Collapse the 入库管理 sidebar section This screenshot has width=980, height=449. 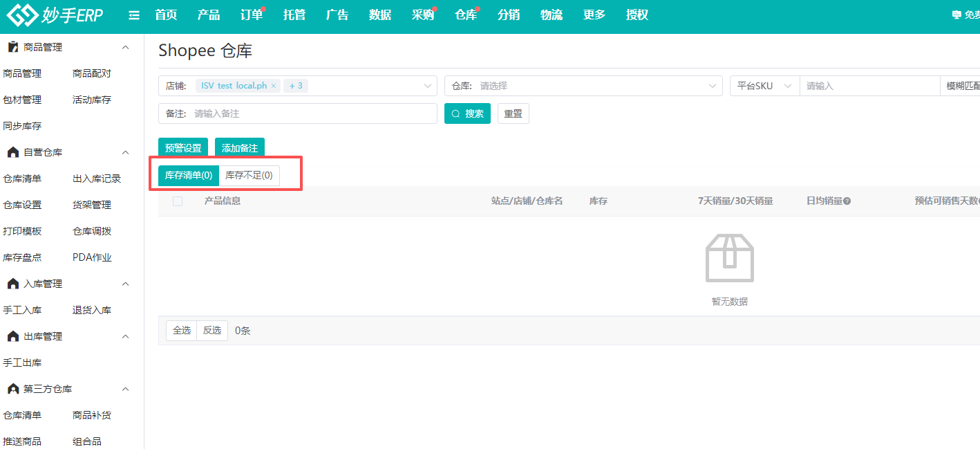[125, 284]
